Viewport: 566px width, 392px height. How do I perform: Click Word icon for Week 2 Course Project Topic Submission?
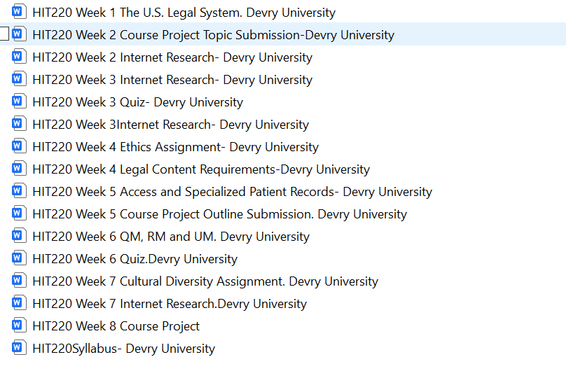point(19,34)
